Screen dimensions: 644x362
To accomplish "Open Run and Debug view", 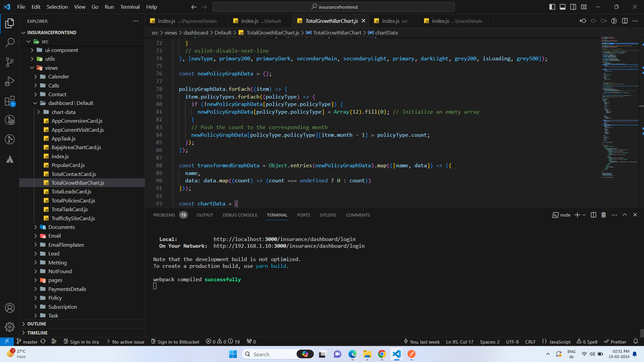I will (10, 81).
